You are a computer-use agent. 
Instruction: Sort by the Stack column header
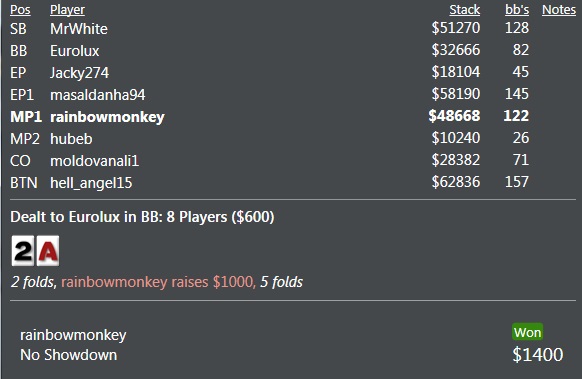[x=465, y=10]
